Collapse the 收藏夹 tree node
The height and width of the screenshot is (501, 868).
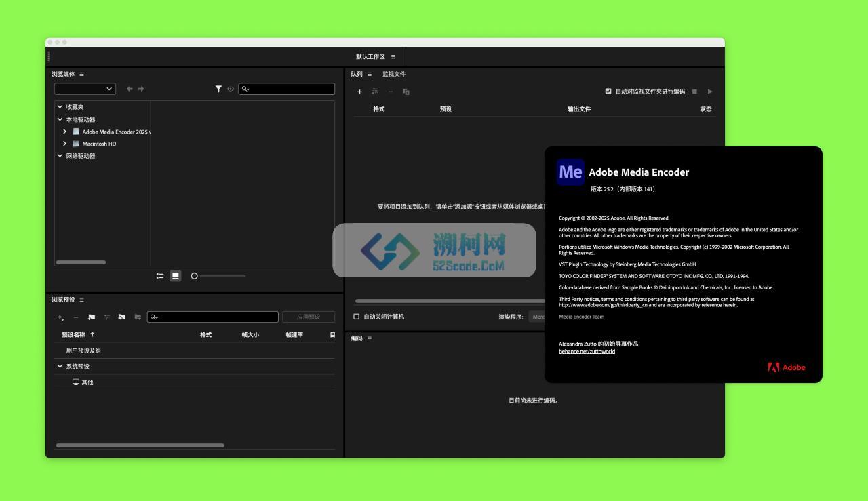pyautogui.click(x=60, y=106)
